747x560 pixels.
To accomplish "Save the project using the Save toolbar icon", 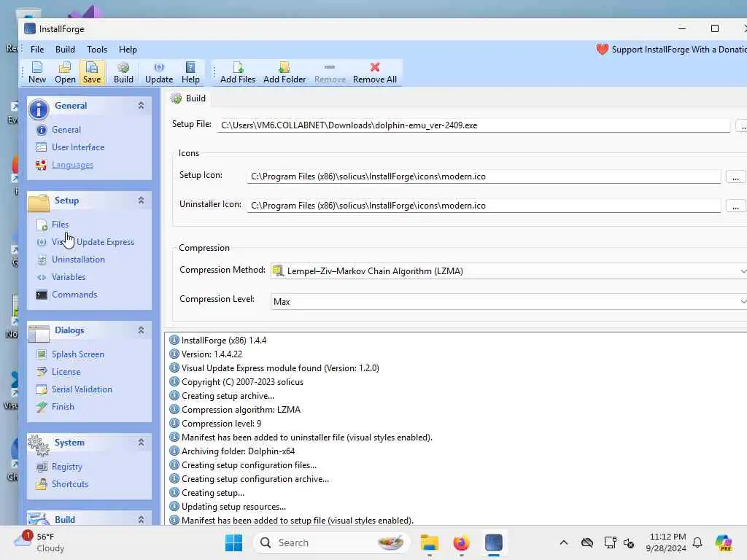I will (91, 72).
